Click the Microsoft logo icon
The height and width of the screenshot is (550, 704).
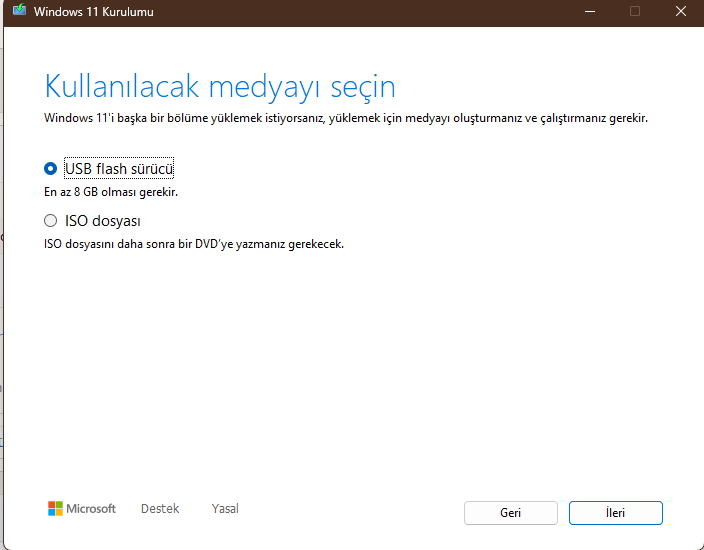tap(55, 509)
